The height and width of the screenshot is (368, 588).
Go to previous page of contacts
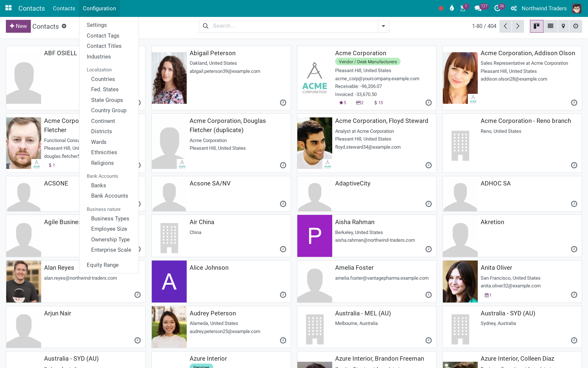click(505, 26)
